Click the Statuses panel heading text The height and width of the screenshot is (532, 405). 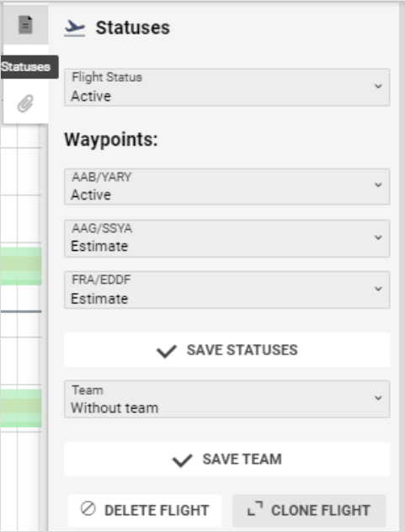click(133, 28)
